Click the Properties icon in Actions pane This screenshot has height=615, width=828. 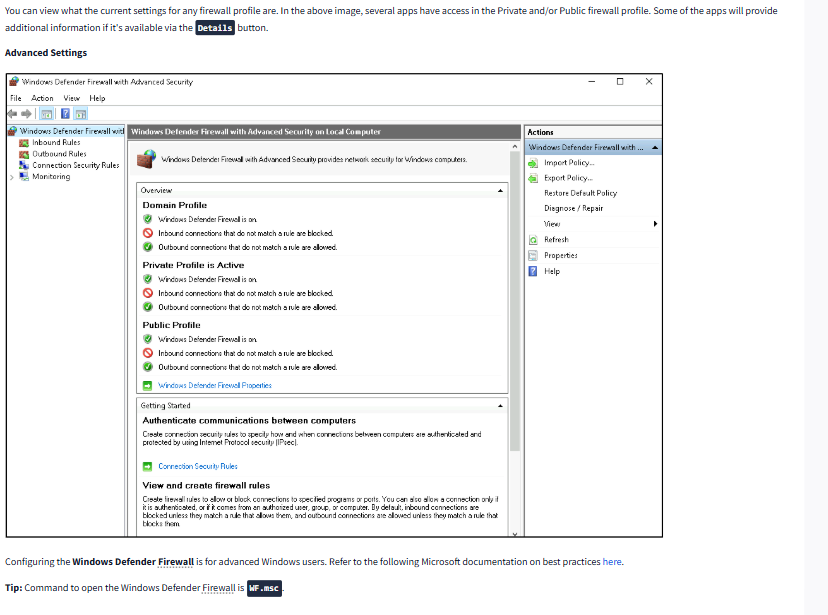533,255
